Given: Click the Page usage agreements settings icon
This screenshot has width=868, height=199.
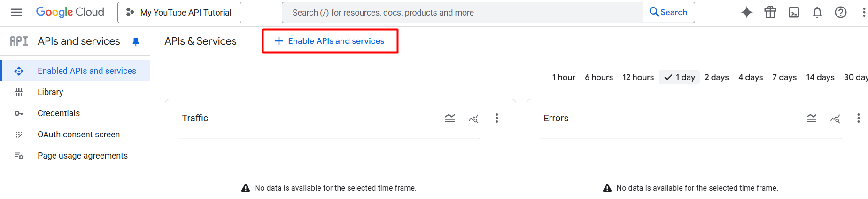Looking at the screenshot, I should point(19,156).
